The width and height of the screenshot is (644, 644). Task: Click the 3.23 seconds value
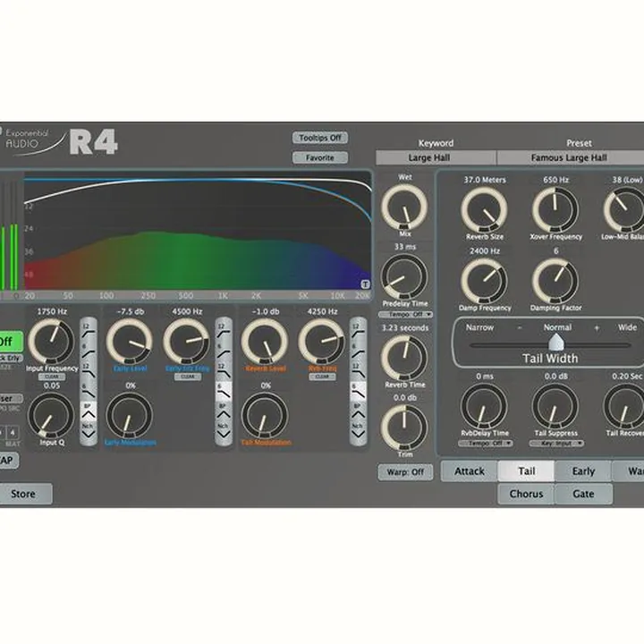(x=405, y=327)
